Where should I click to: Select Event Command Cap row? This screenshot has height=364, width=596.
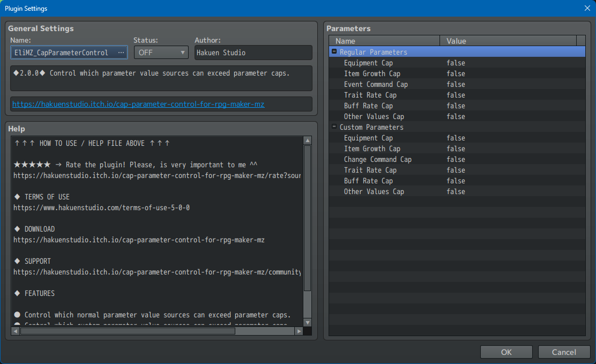coord(457,84)
